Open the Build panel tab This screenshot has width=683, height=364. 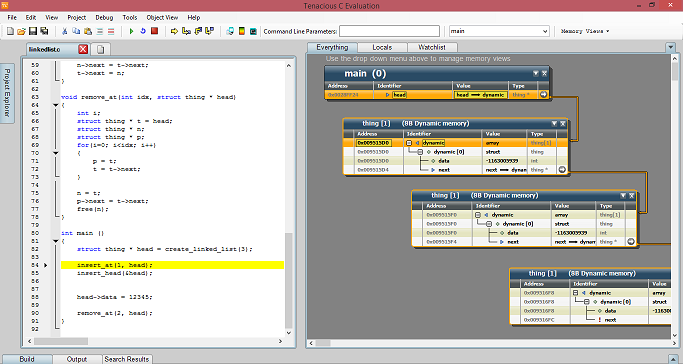click(27, 359)
